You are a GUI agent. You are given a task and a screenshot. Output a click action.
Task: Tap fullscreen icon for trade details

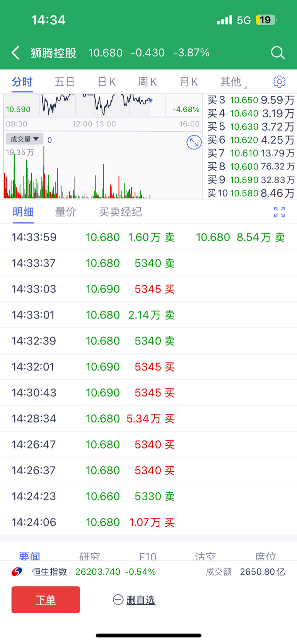(279, 212)
